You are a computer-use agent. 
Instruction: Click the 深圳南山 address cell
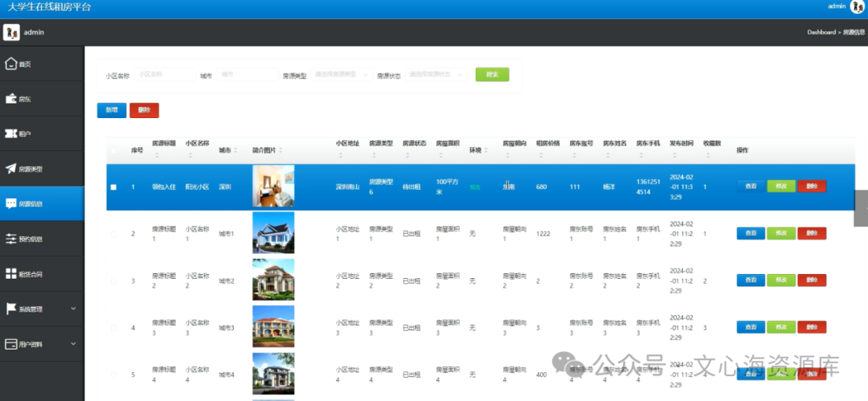pos(348,187)
